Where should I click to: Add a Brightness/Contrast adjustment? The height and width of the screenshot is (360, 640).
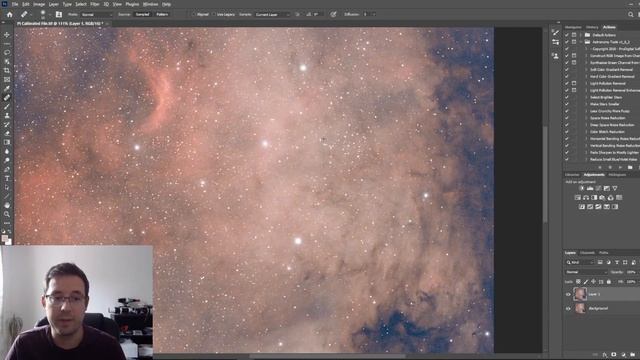[582, 188]
